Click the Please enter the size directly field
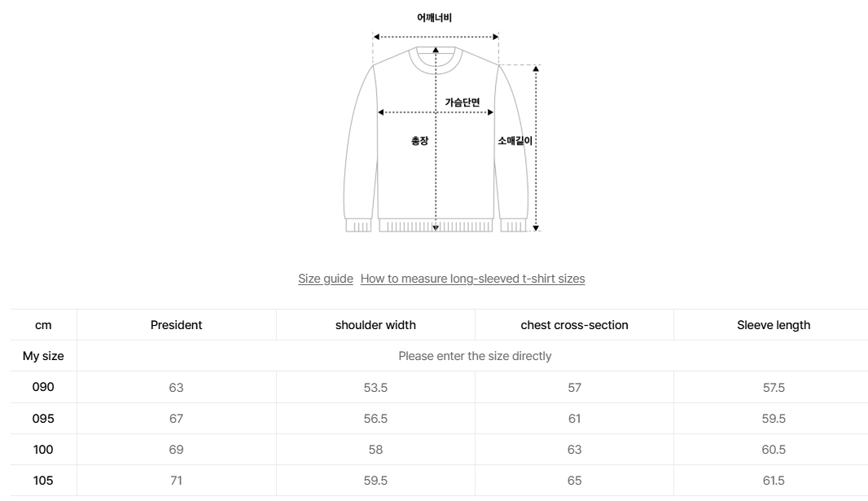Image resolution: width=868 pixels, height=501 pixels. [474, 356]
